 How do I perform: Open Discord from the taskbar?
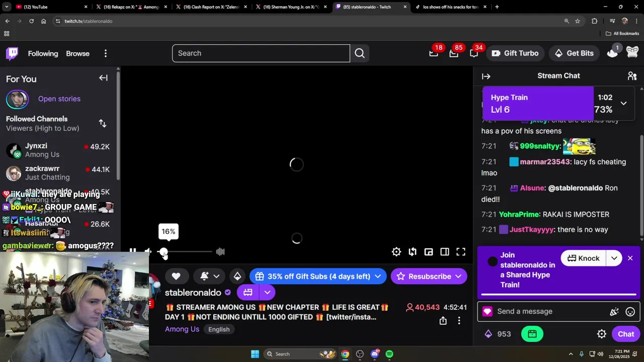(x=375, y=354)
